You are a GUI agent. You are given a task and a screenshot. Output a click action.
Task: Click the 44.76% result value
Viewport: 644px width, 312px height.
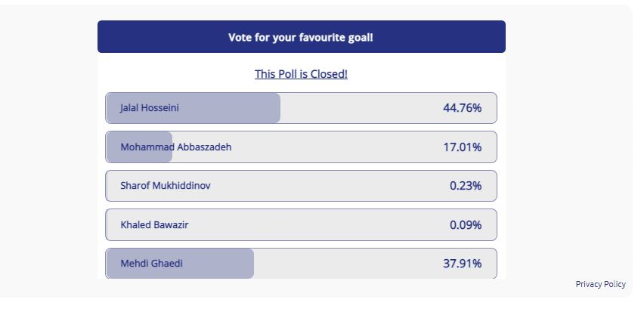click(462, 108)
